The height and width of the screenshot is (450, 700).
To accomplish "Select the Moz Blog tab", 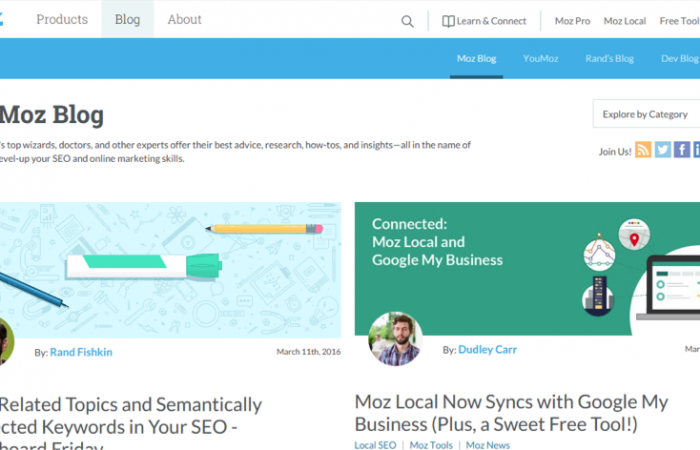I will (476, 58).
